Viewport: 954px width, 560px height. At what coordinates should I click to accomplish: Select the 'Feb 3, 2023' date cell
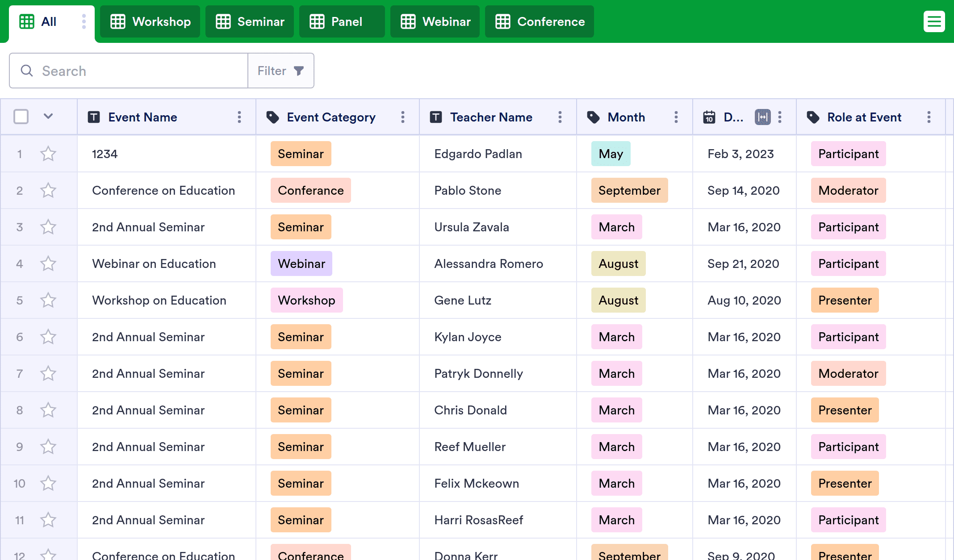click(x=745, y=154)
